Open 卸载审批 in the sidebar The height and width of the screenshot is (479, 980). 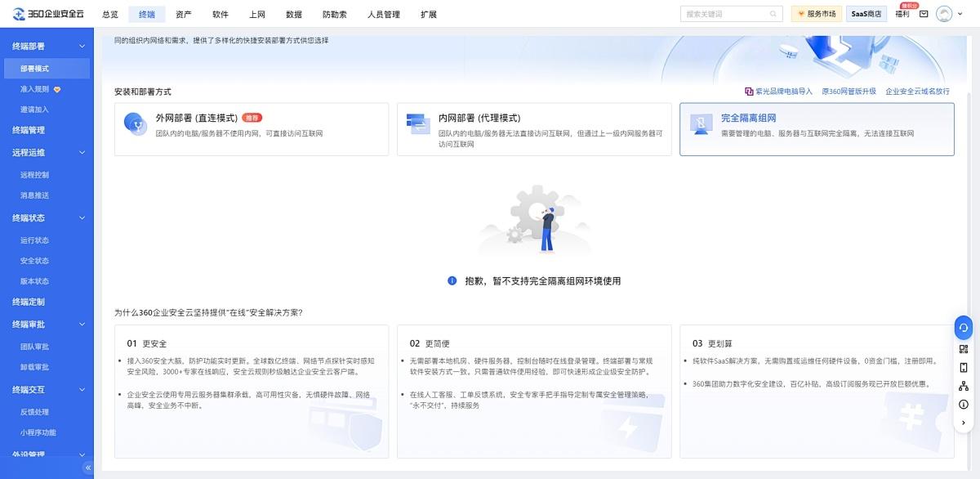tap(35, 367)
